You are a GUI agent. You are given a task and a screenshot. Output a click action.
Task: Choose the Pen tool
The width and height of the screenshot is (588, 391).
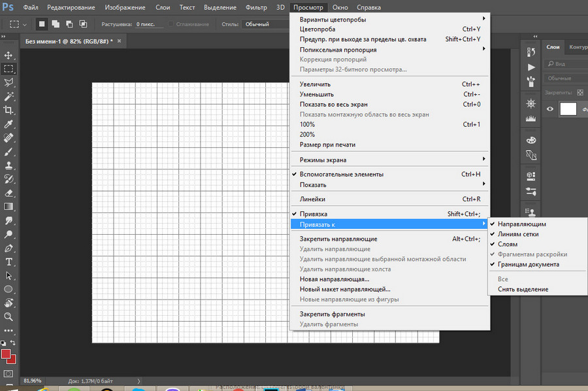[9, 248]
